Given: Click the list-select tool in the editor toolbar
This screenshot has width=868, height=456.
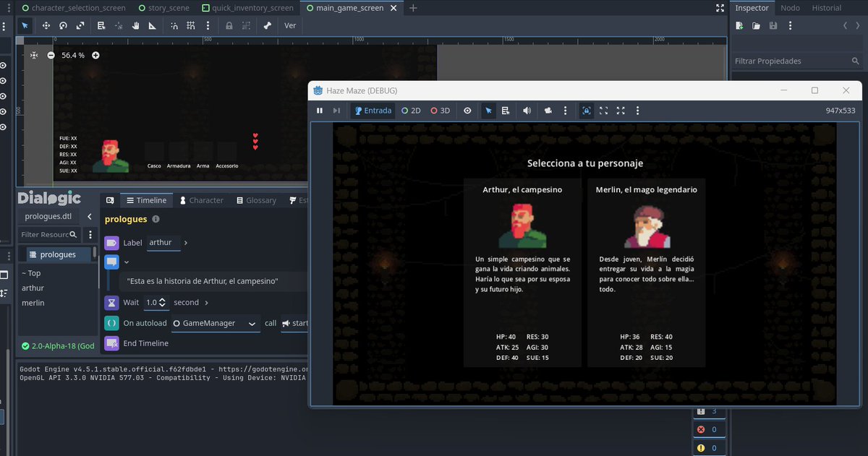Looking at the screenshot, I should [x=101, y=25].
